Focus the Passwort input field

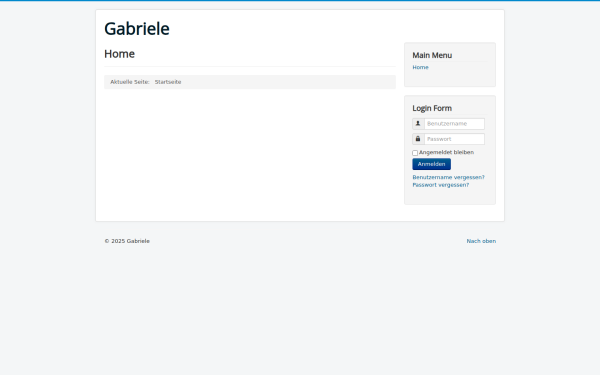click(x=454, y=139)
